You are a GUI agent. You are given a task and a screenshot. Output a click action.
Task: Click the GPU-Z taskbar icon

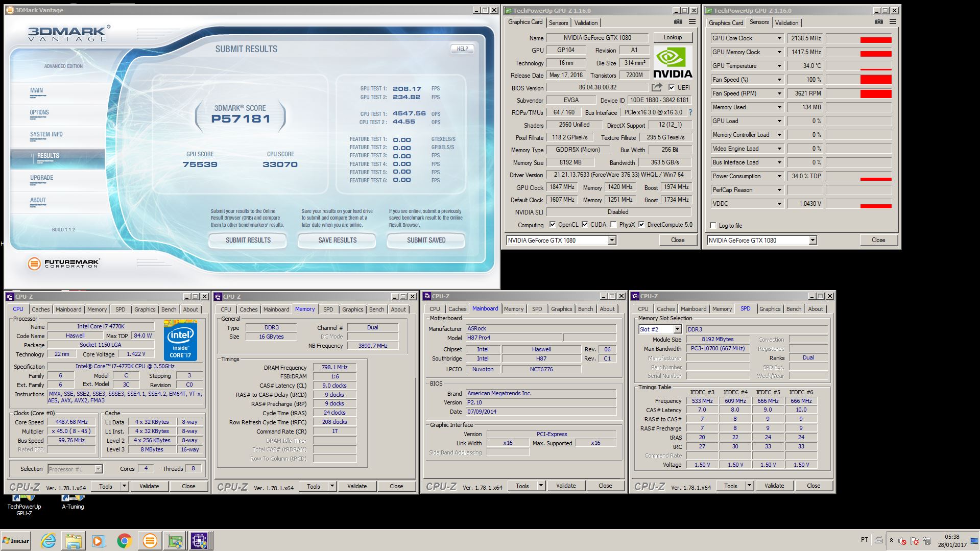point(175,541)
